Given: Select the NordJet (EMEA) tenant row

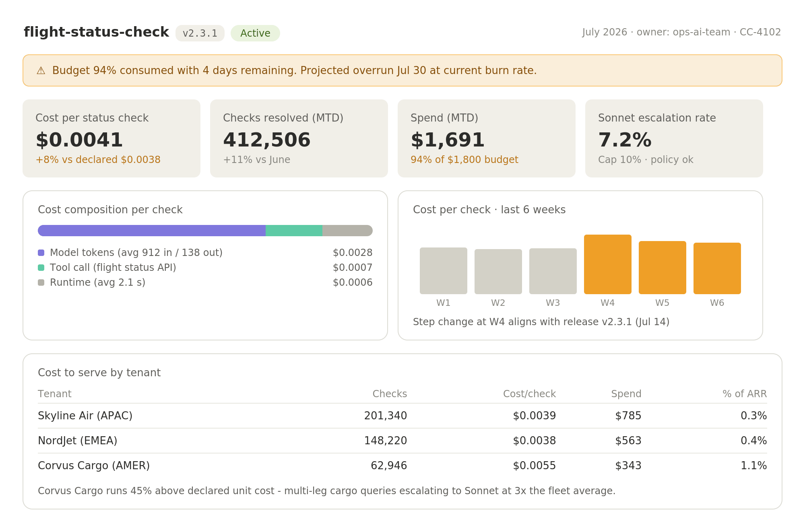Looking at the screenshot, I should click(402, 441).
